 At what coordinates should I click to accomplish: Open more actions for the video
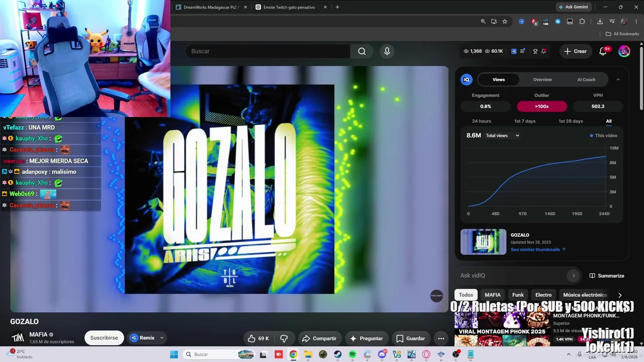click(441, 338)
